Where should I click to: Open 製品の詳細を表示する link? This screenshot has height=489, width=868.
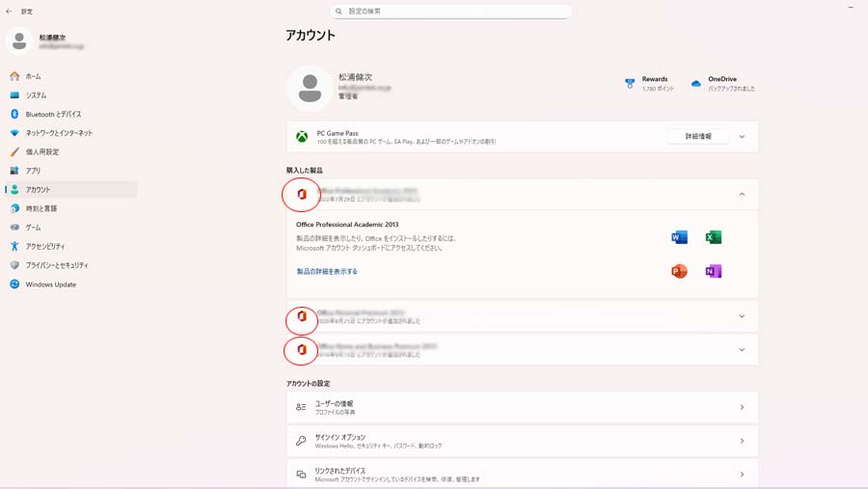327,271
